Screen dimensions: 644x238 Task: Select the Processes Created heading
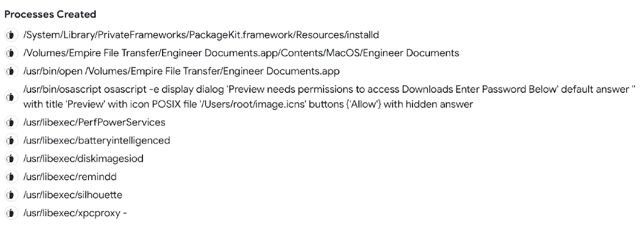point(50,14)
